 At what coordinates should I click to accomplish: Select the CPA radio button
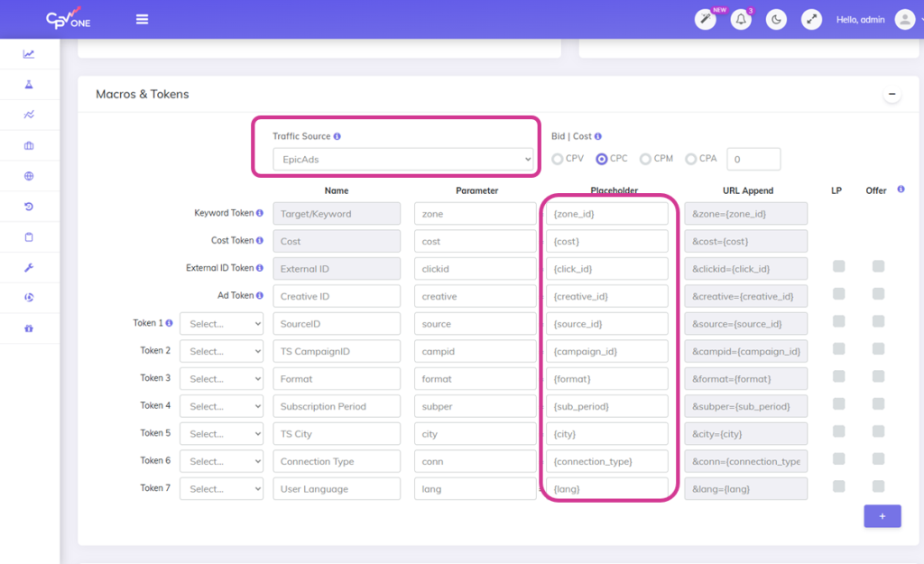click(x=690, y=159)
